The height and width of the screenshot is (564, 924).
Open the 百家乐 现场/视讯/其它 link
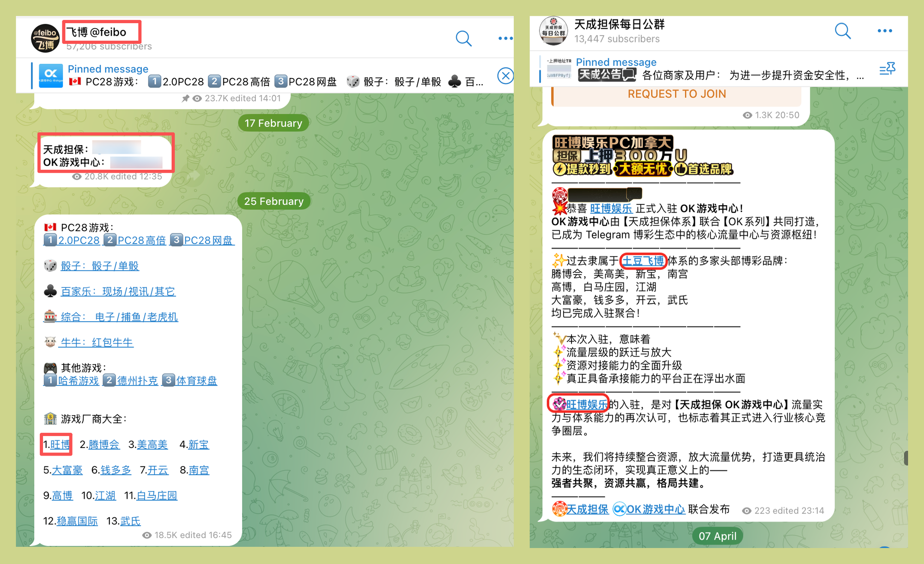118,292
